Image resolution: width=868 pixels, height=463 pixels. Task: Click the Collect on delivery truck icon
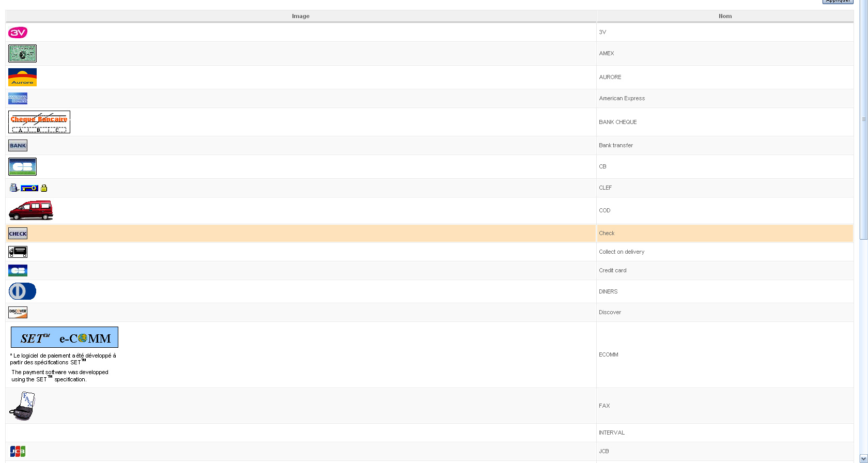[x=18, y=252]
